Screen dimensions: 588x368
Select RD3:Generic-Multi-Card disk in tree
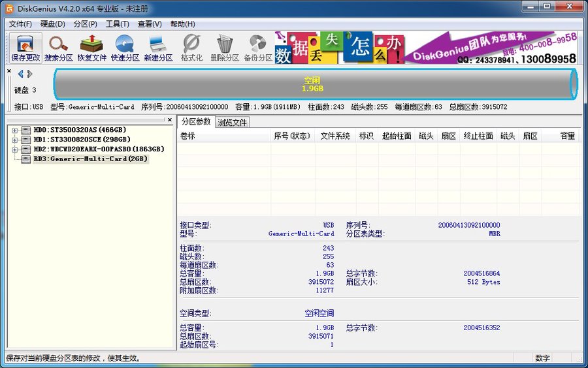coord(90,159)
